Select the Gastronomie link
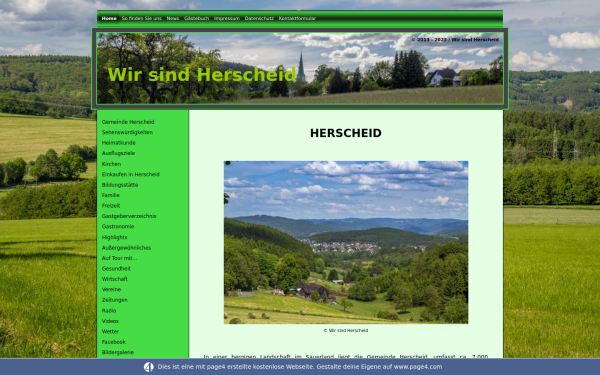The width and height of the screenshot is (600, 375). coord(118,227)
